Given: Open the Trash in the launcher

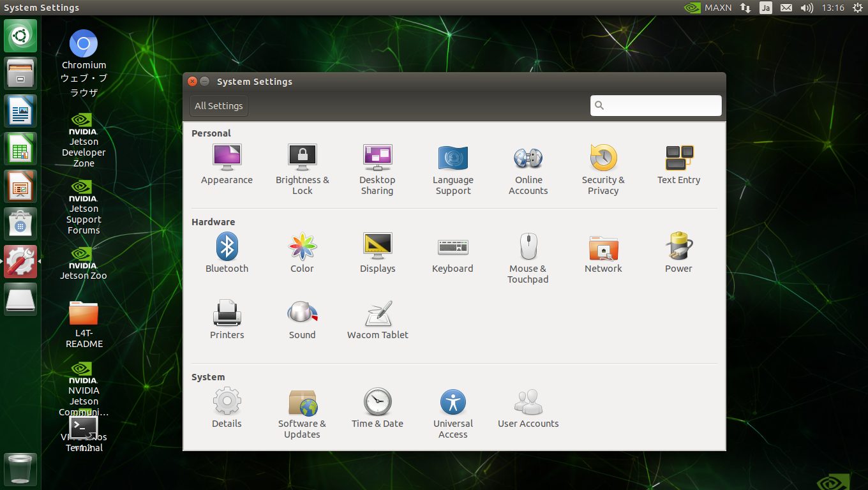Looking at the screenshot, I should 20,470.
